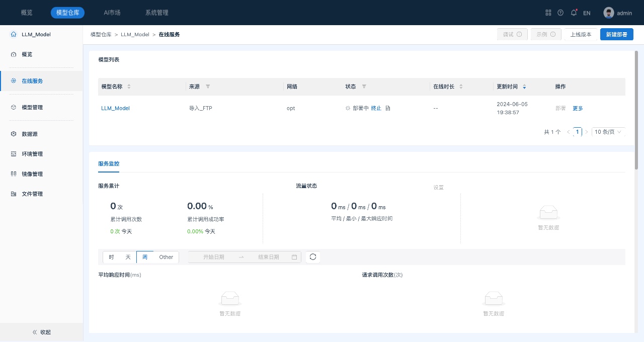Image resolution: width=644 pixels, height=342 pixels.
Task: Click the admin avatar picture
Action: [609, 13]
